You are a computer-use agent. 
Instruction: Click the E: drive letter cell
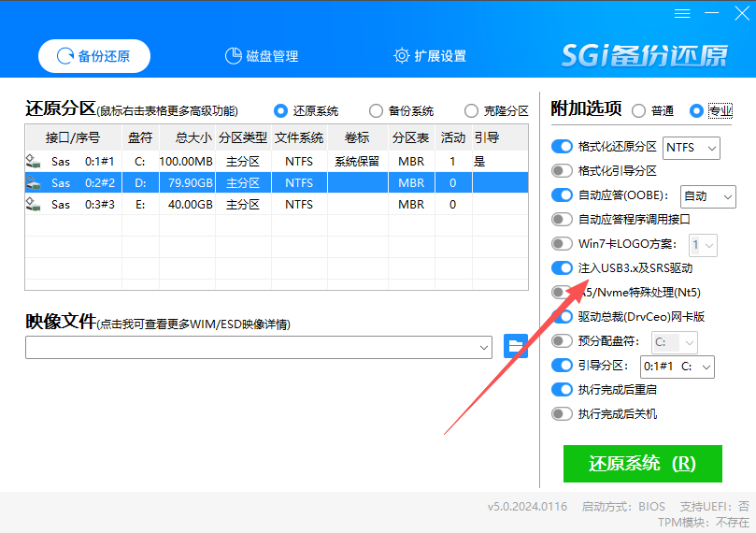140,205
